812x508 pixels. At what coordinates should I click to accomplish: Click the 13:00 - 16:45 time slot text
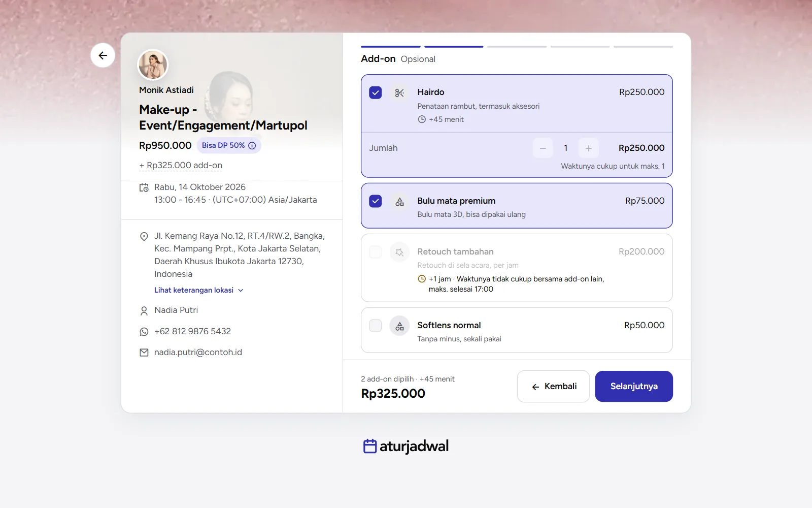point(180,200)
